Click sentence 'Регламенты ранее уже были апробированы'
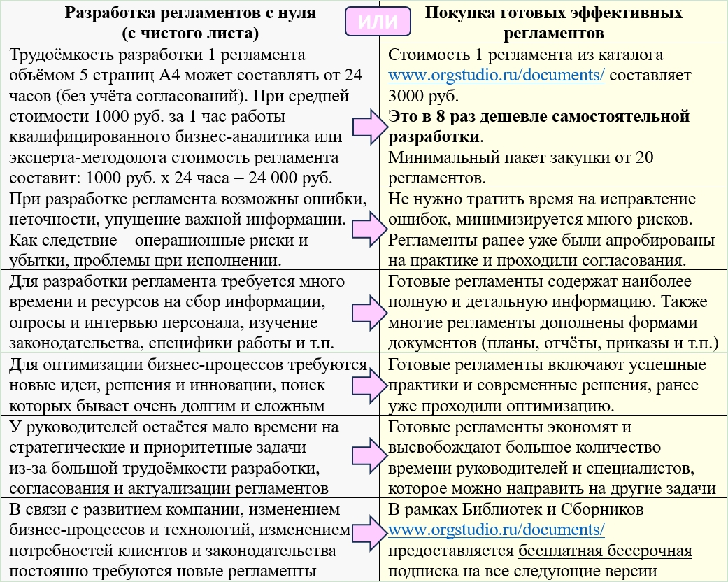This screenshot has width=728, height=582. 552,240
